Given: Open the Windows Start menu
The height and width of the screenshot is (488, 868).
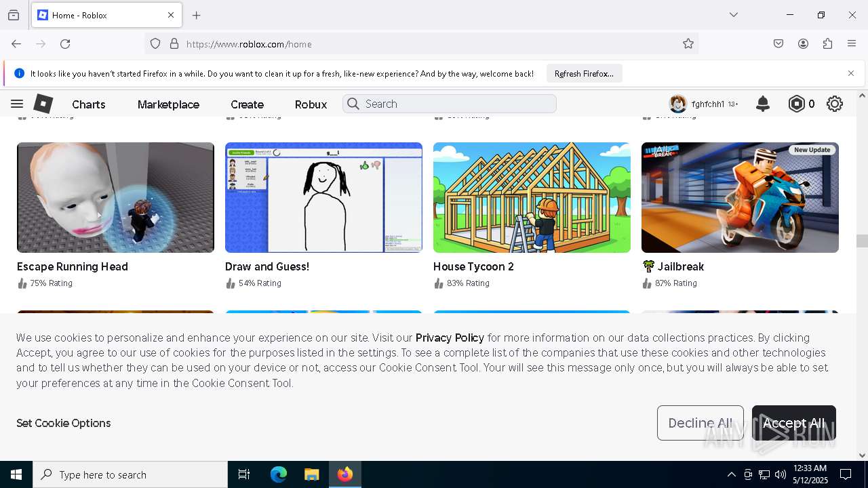Looking at the screenshot, I should (x=16, y=474).
